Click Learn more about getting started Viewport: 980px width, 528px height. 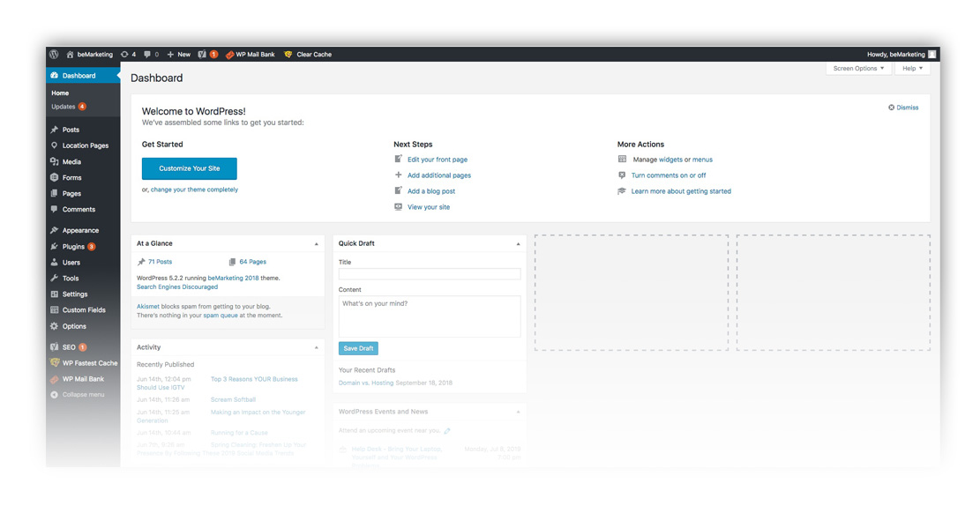(681, 191)
